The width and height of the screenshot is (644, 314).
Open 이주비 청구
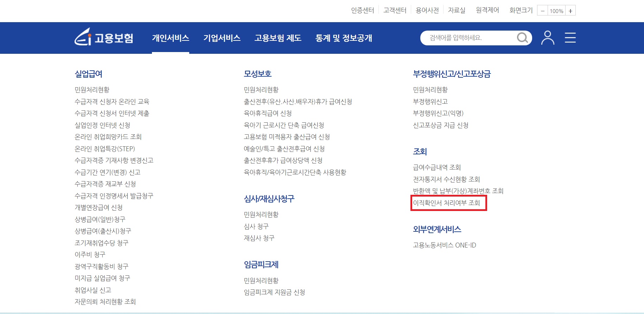click(x=90, y=255)
